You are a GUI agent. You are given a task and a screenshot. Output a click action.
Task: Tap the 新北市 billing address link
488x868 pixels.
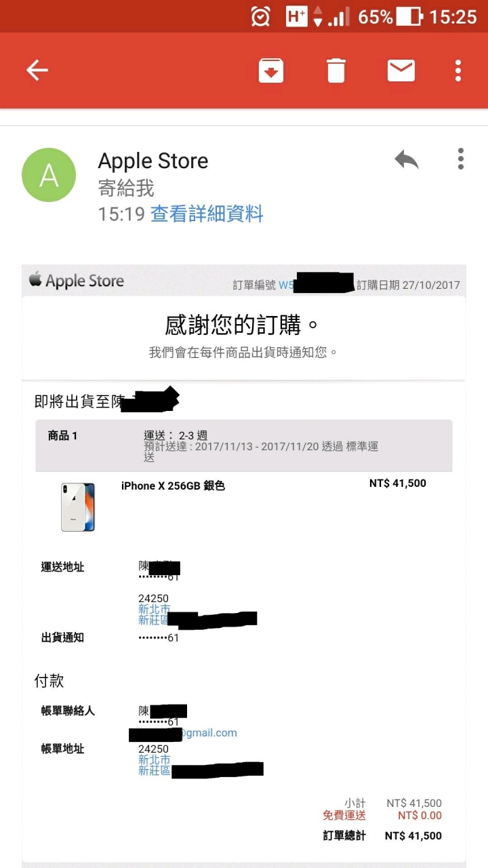coord(155,760)
